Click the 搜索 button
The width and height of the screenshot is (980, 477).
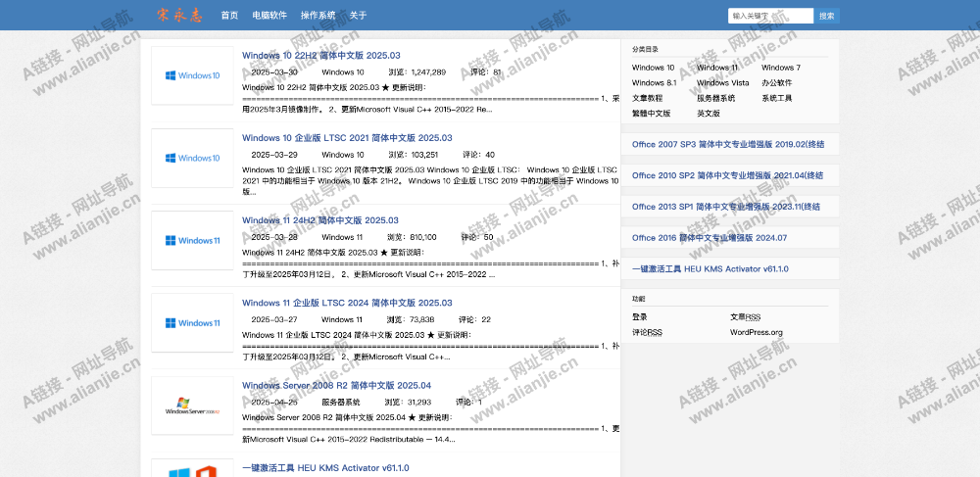[x=827, y=16]
